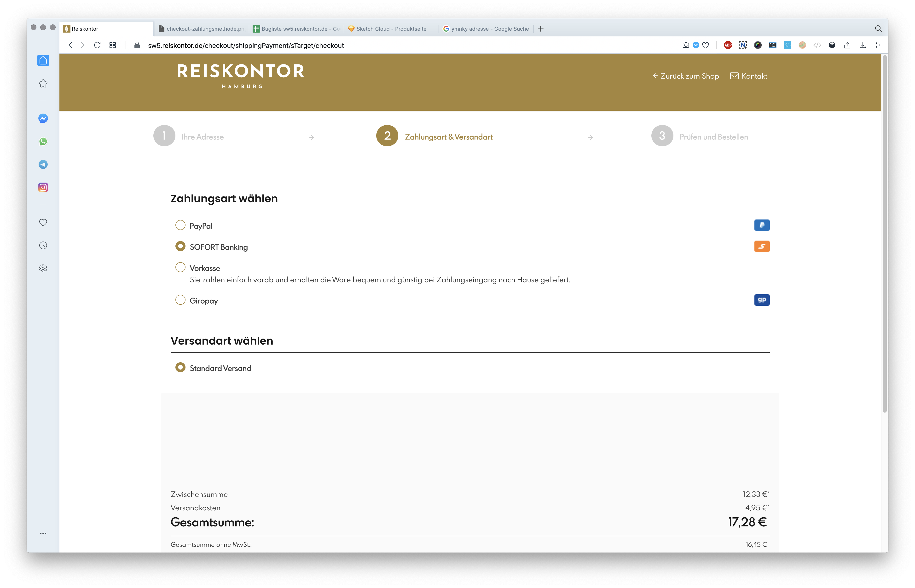This screenshot has height=588, width=915.
Task: Switch to Bugliste sw5.reiskontor.de tab
Action: coord(296,29)
